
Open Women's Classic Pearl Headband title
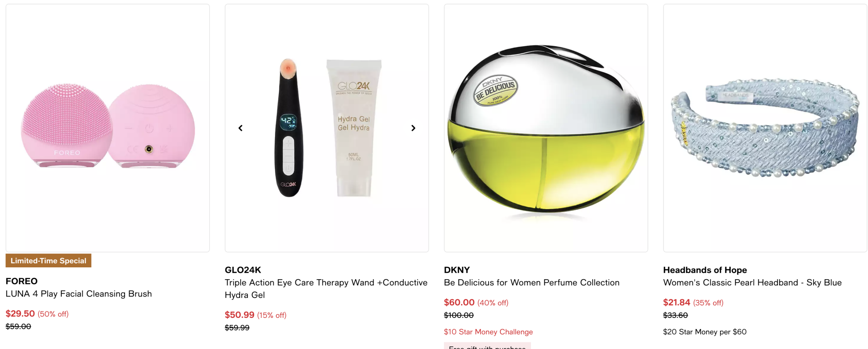[752, 283]
